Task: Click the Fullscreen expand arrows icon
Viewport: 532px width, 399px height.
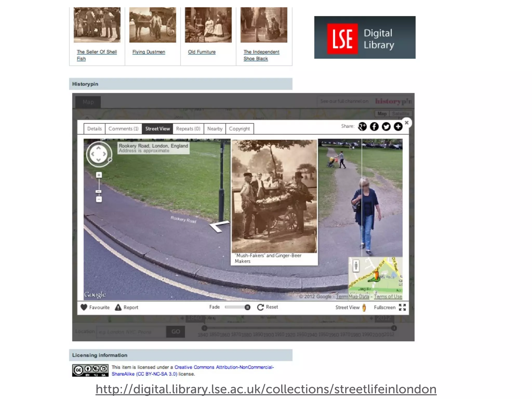Action: (402, 307)
